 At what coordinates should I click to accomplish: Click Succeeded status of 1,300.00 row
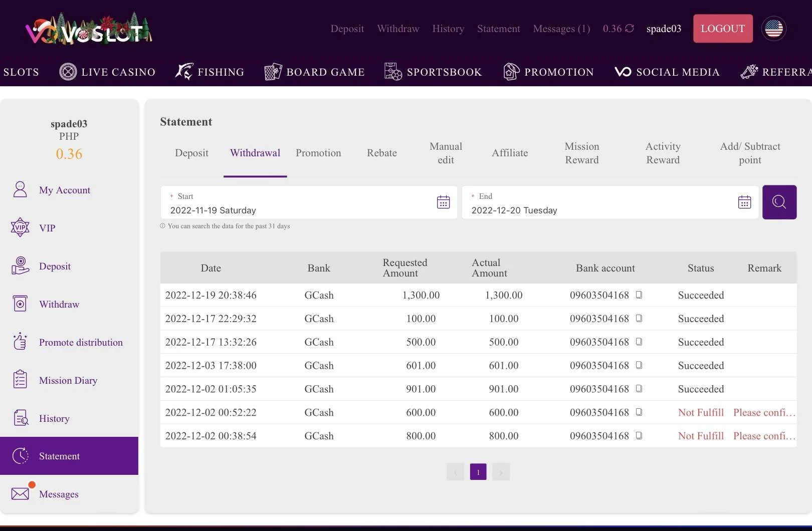pos(701,295)
